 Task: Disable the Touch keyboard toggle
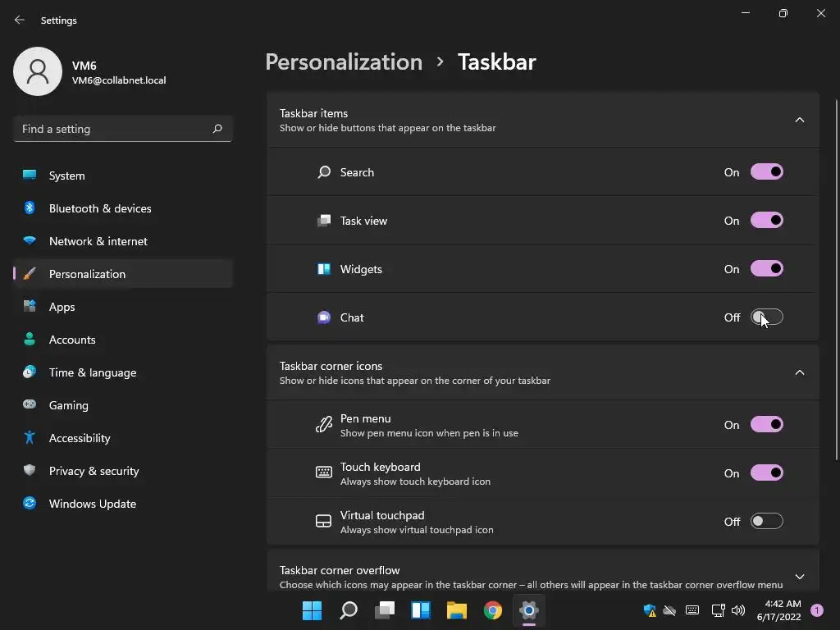coord(767,472)
